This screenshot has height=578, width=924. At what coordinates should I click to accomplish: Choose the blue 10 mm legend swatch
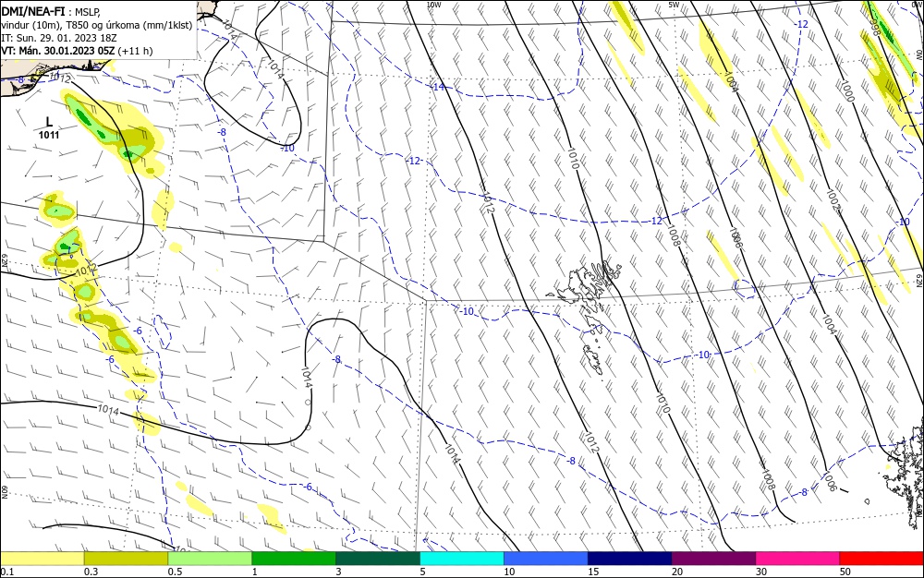tap(546, 559)
